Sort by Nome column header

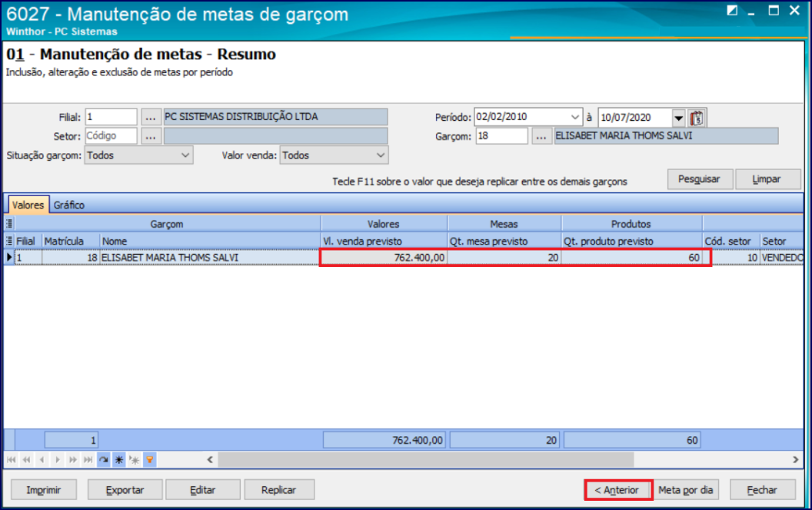pyautogui.click(x=210, y=241)
